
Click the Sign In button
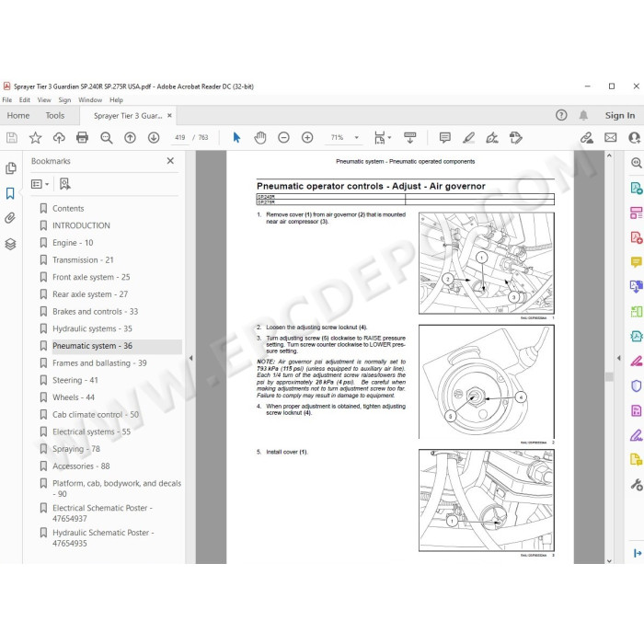pyautogui.click(x=620, y=115)
